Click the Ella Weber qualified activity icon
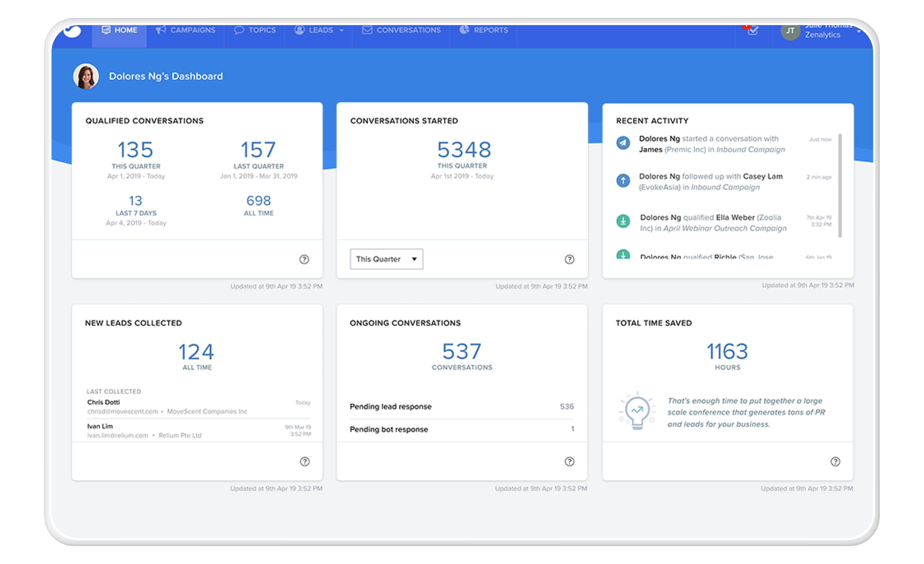This screenshot has height=564, width=924. pos(623,221)
